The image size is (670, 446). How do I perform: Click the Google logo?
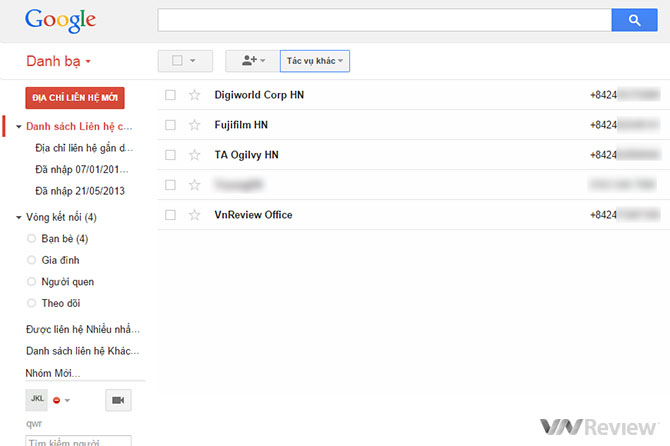(x=61, y=20)
